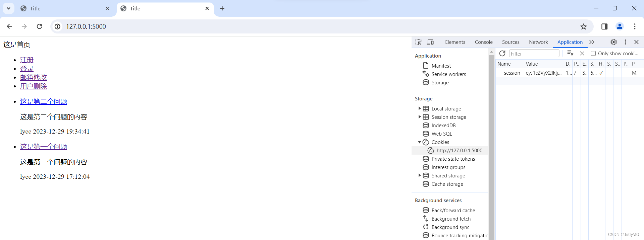
Task: Open Private state tokens item
Action: pyautogui.click(x=453, y=159)
